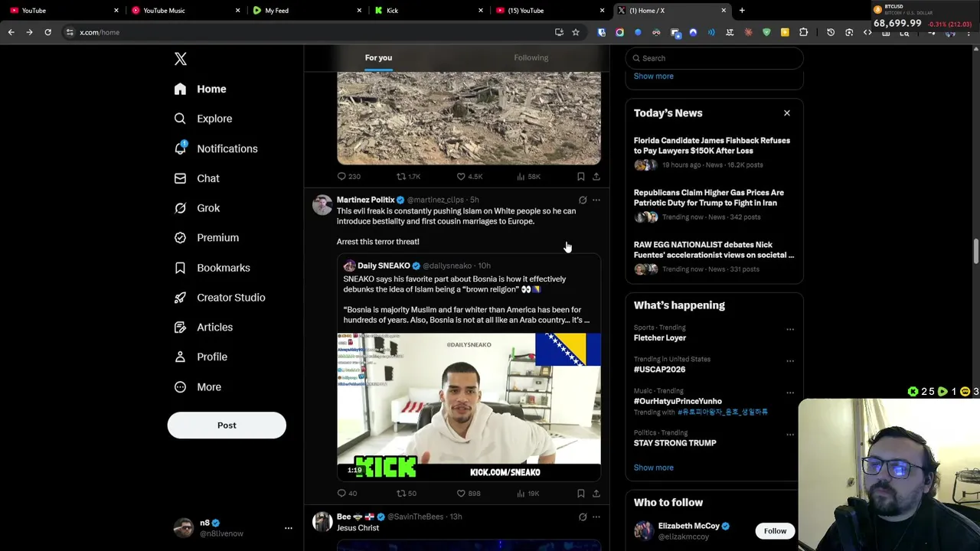
Task: Share the Martinez Politix post
Action: coord(596,494)
